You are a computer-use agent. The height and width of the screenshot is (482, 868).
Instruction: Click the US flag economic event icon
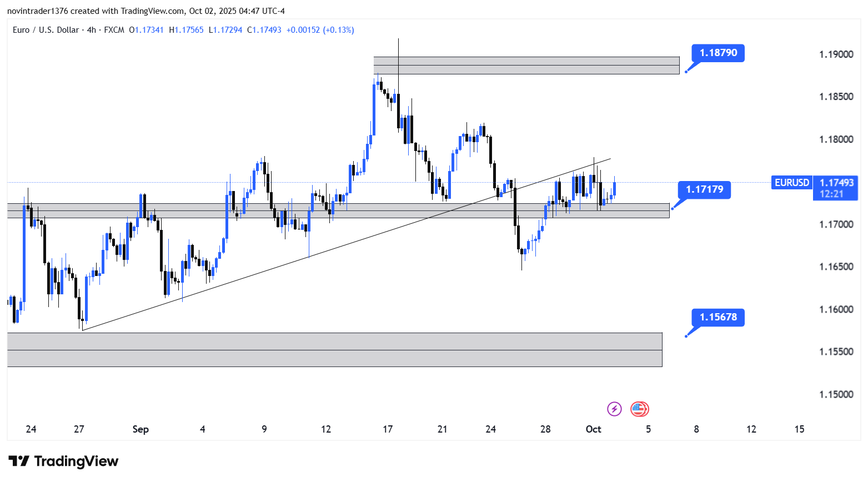coord(639,409)
